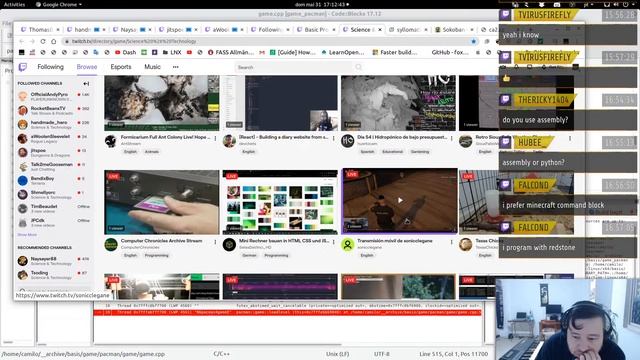Open the LNX bookmarks folder
The image size is (640, 360).
[172, 52]
